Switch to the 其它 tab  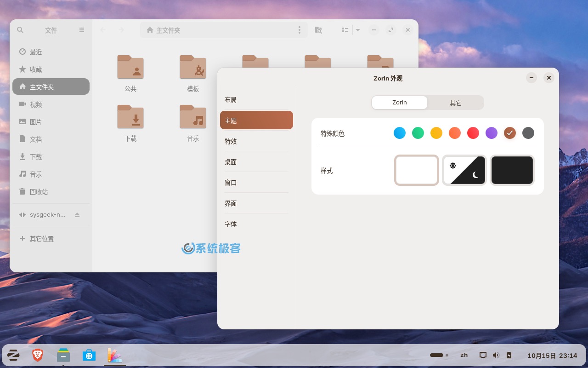(x=456, y=103)
